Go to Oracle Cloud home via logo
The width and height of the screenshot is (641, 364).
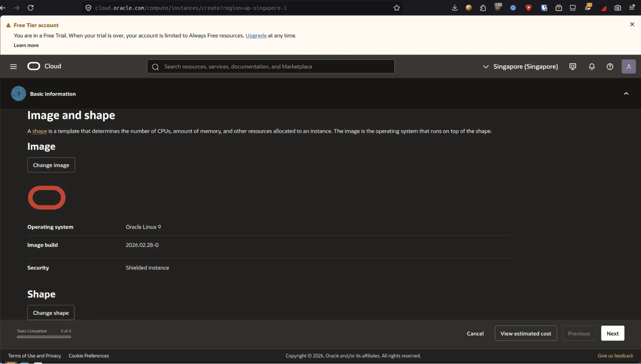pos(44,66)
